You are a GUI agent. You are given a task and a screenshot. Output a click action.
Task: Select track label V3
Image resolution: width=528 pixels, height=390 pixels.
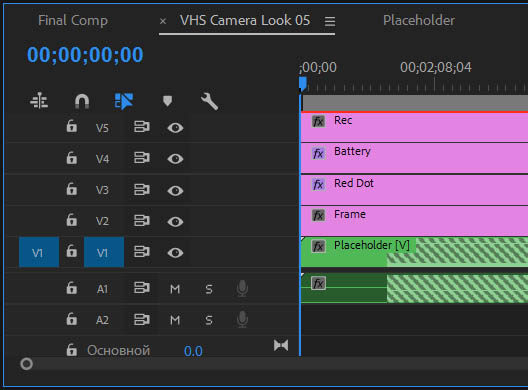pyautogui.click(x=102, y=190)
